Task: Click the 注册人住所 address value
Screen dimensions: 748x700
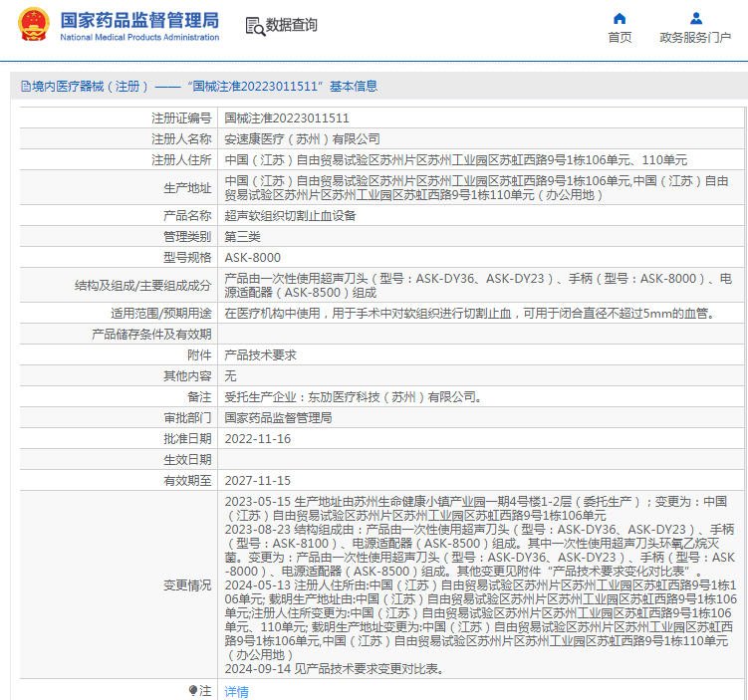Action: [455, 160]
